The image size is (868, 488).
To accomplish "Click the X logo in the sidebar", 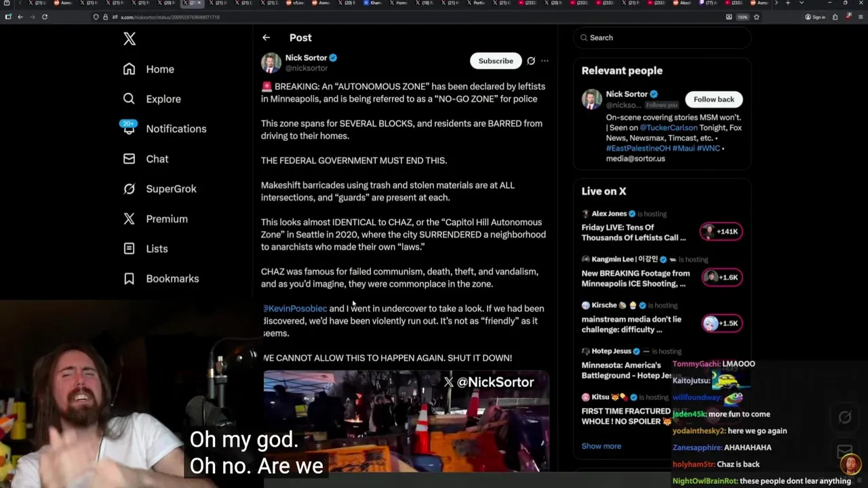I will pyautogui.click(x=130, y=39).
